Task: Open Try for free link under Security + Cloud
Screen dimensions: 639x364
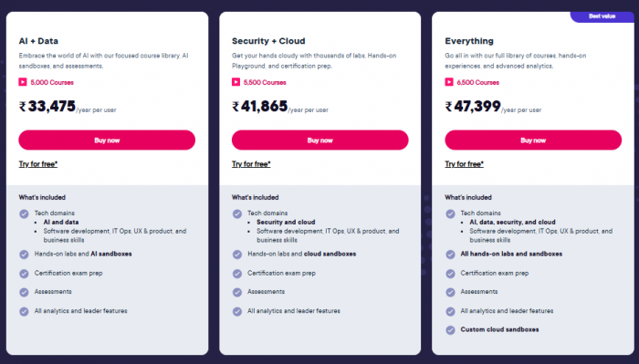Action: pos(251,164)
